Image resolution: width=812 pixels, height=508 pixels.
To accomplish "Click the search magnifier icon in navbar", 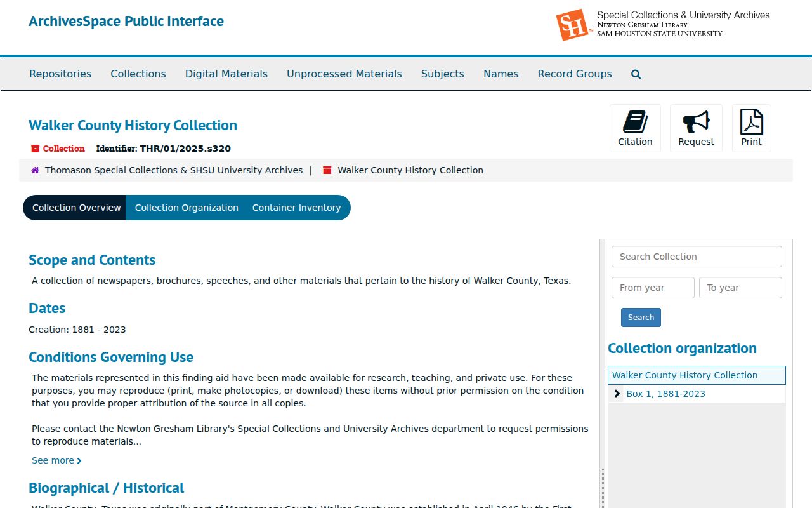I will point(636,74).
